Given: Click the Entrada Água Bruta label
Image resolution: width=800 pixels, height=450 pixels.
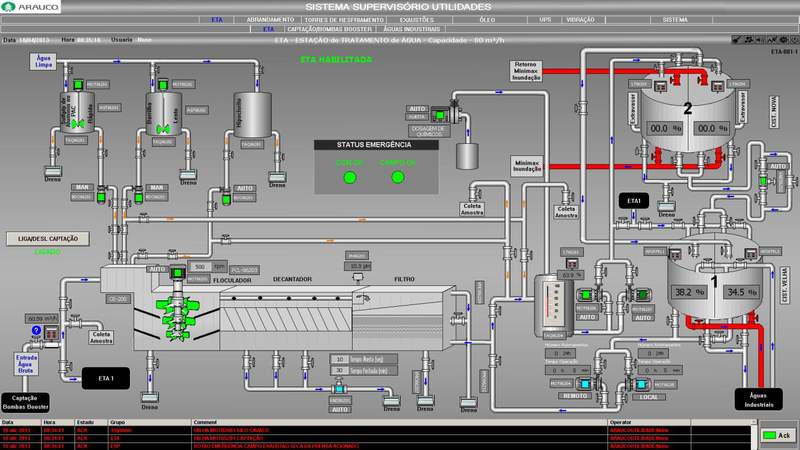Looking at the screenshot, I should 26,364.
